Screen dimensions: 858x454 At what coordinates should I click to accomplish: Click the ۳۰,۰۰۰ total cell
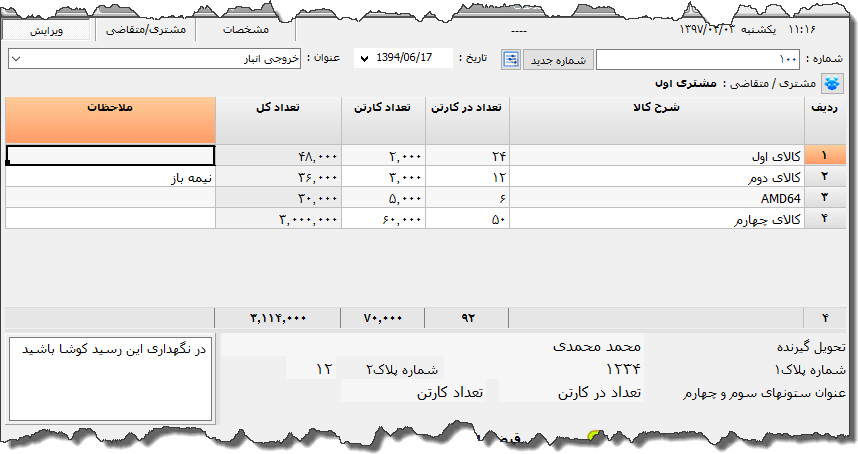279,198
